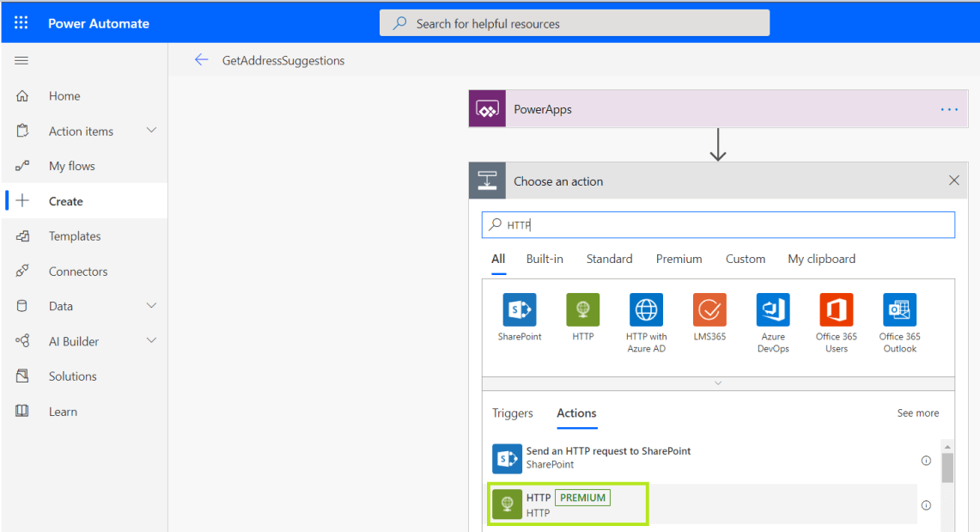Open the Azure DevOps connector

point(772,309)
